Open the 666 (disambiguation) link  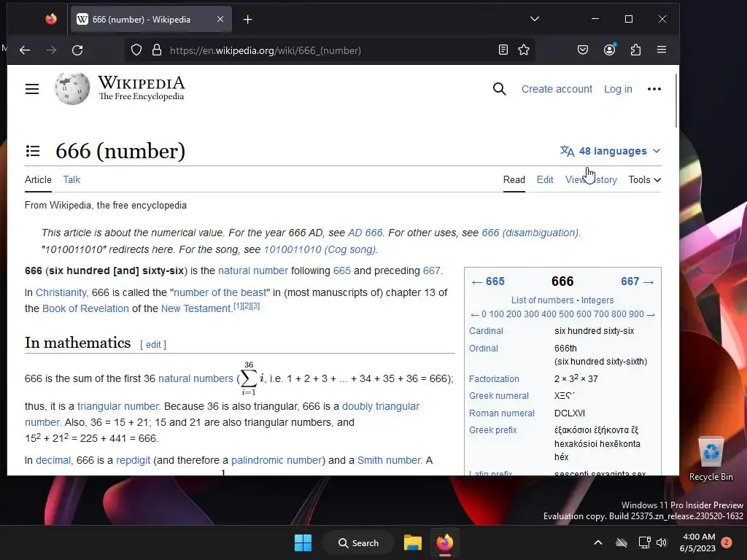pos(530,233)
